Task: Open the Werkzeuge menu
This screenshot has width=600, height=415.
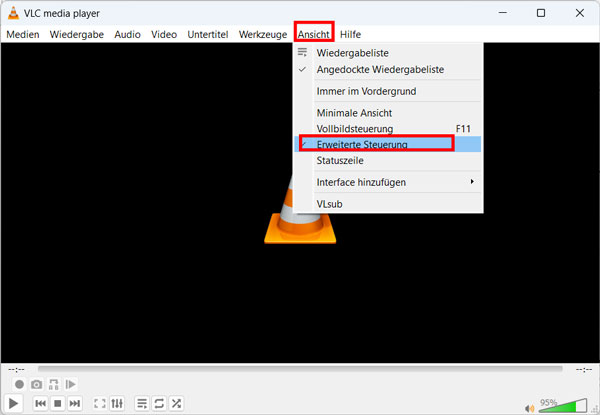Action: point(263,34)
